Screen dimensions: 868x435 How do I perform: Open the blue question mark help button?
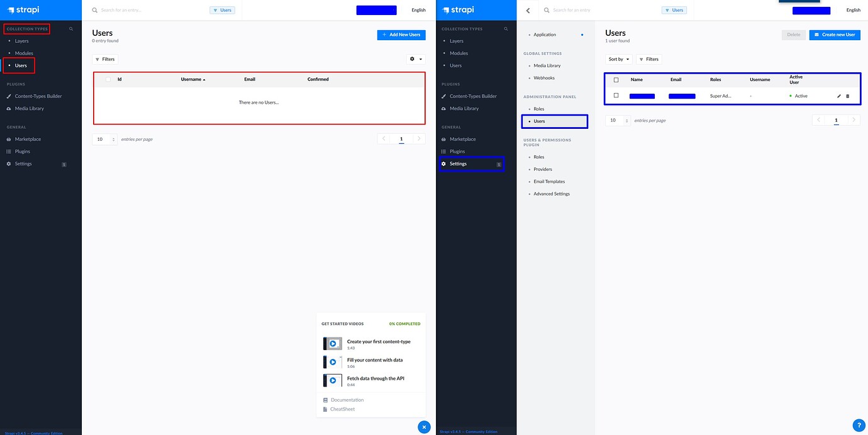click(859, 426)
